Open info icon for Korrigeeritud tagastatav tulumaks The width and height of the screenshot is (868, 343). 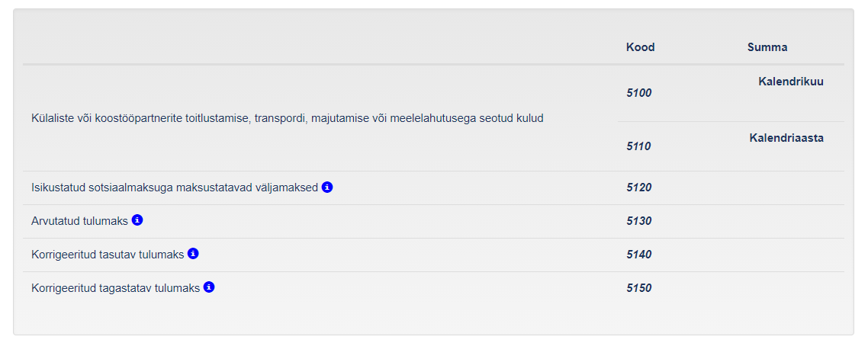209,287
